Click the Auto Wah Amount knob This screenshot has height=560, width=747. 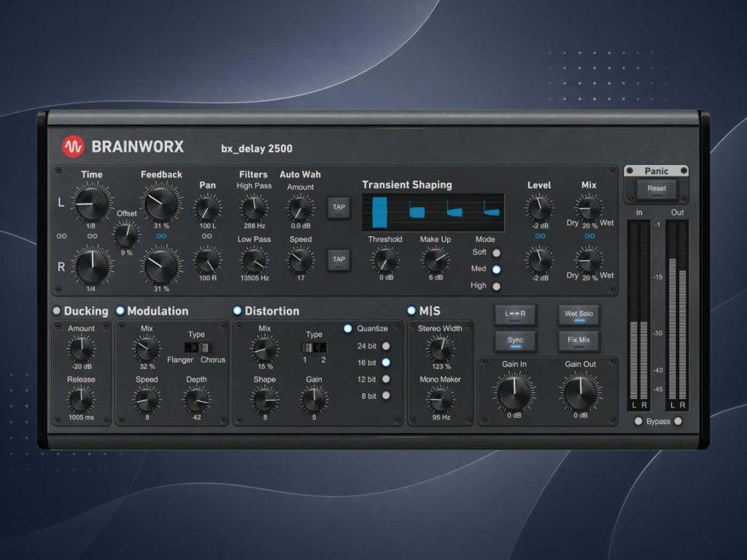(x=300, y=208)
